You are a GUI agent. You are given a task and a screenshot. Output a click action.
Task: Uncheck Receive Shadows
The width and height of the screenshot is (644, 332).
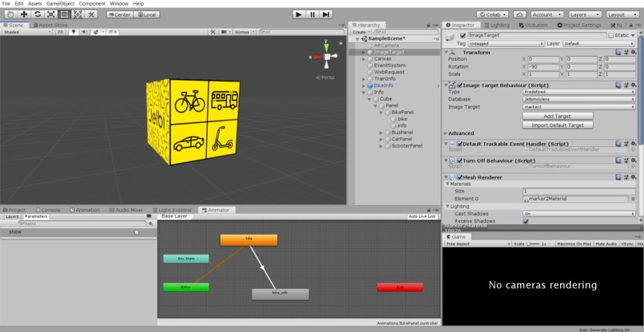[x=526, y=221]
